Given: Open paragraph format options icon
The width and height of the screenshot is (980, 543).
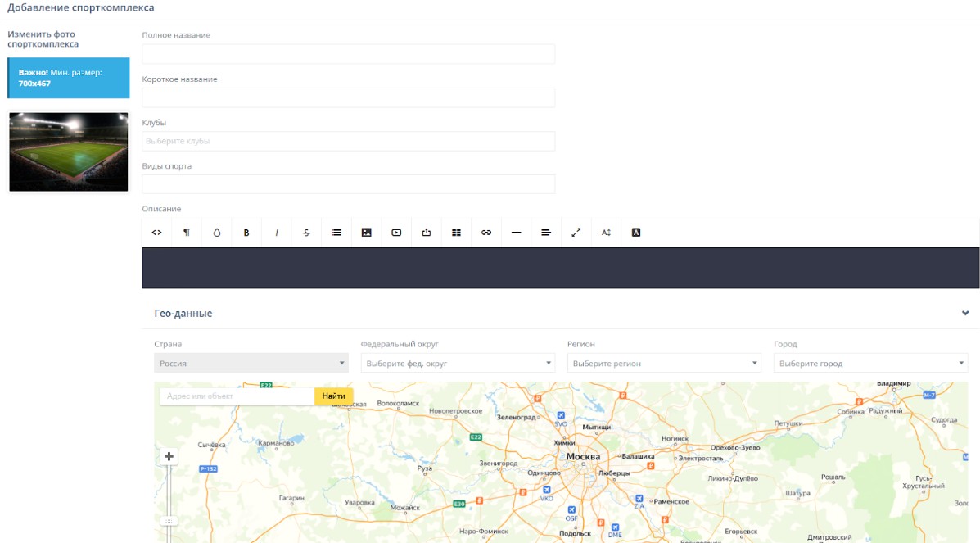Looking at the screenshot, I should 186,233.
